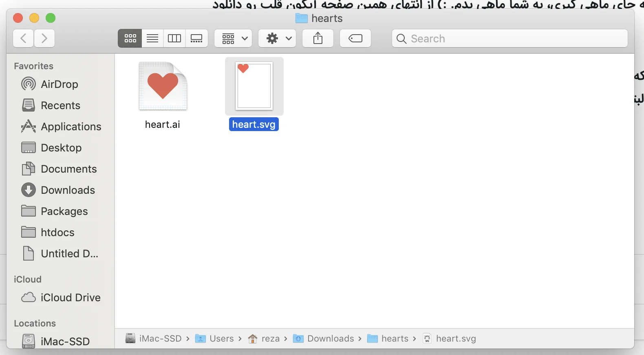Click the highlighted heart.svg file name
Viewport: 644px width, 355px height.
[x=254, y=125]
